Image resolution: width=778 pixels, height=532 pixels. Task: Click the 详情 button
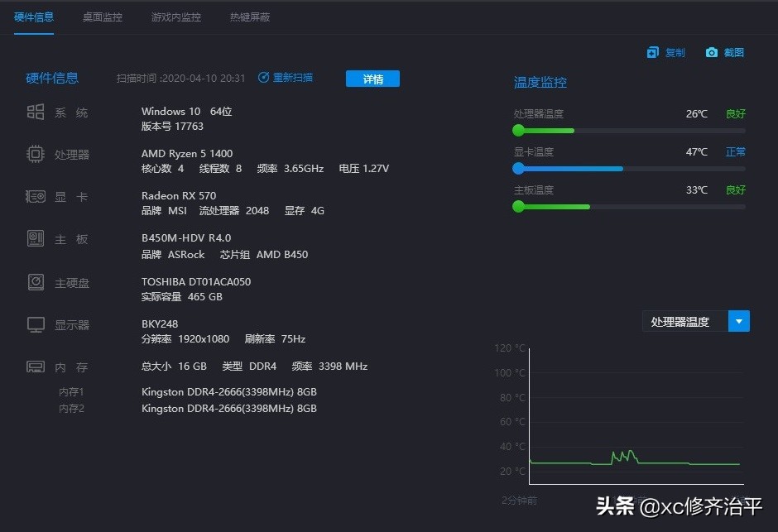372,79
